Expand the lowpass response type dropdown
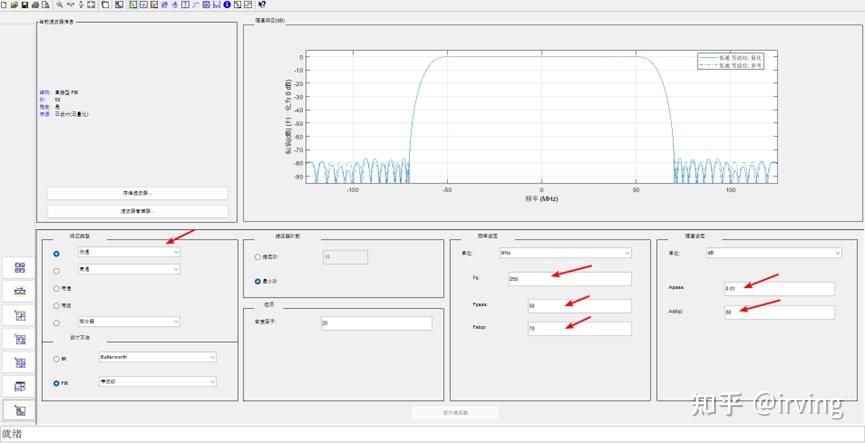This screenshot has width=865, height=443. (x=129, y=252)
